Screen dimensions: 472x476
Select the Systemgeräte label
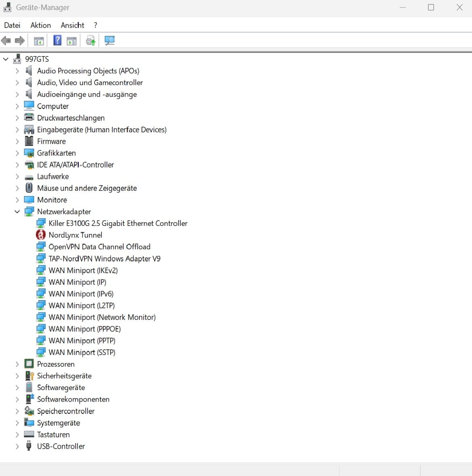point(59,423)
